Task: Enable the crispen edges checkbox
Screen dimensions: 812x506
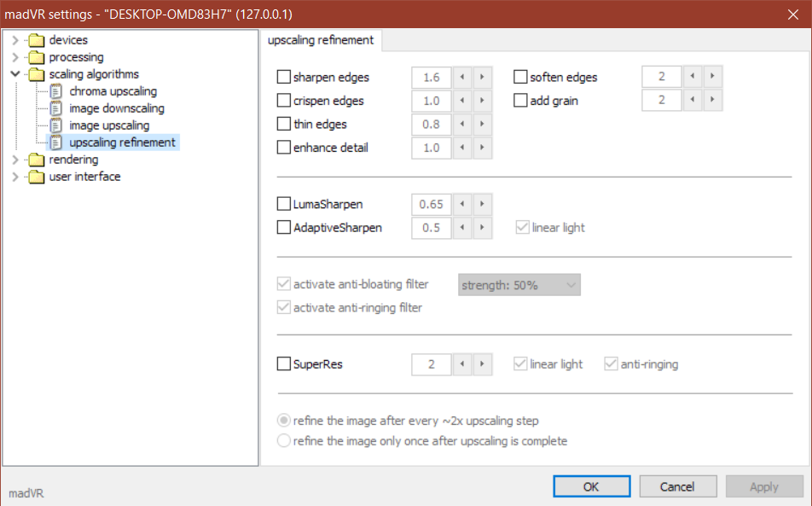Action: click(x=284, y=100)
